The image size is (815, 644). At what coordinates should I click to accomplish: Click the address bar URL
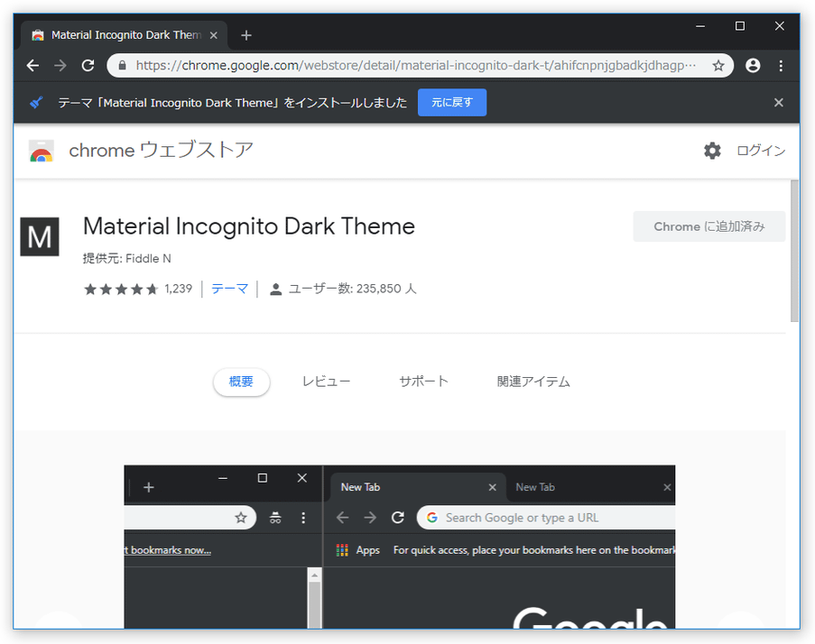415,66
